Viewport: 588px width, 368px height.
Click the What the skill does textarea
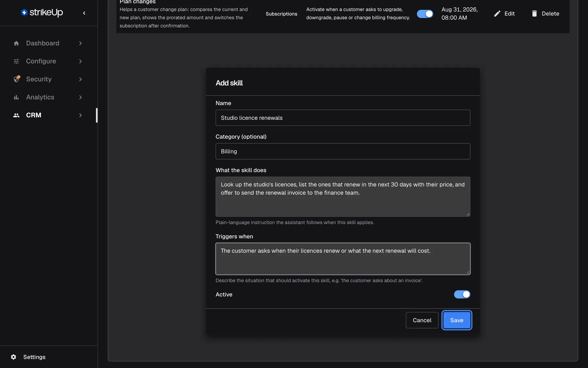coord(343,197)
